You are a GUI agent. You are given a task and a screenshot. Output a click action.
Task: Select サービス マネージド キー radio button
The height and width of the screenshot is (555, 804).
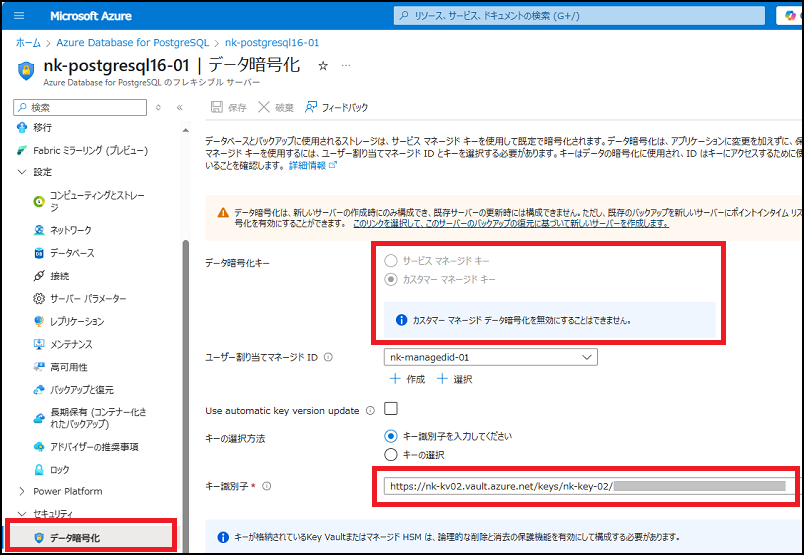(x=391, y=261)
